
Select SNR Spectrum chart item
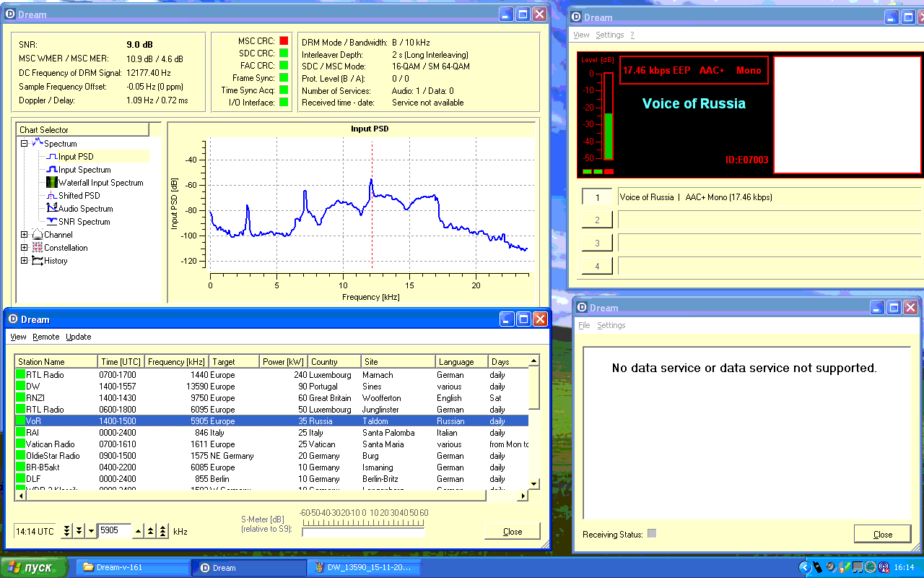pos(78,222)
